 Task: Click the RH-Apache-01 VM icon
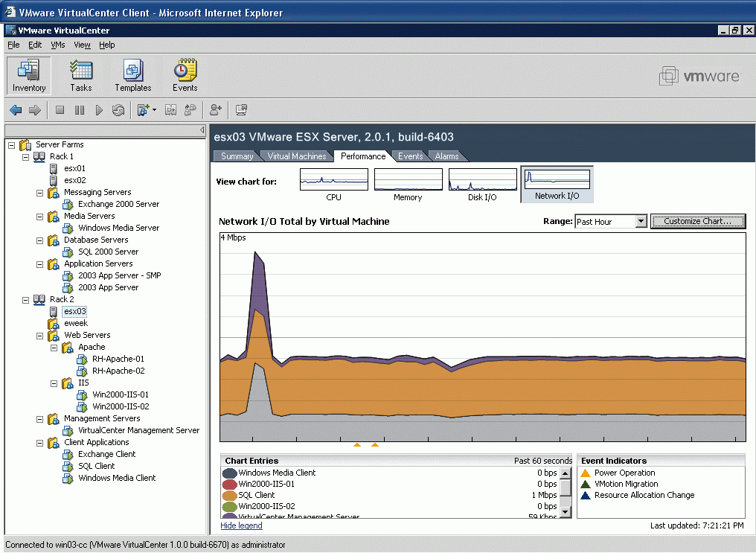82,359
